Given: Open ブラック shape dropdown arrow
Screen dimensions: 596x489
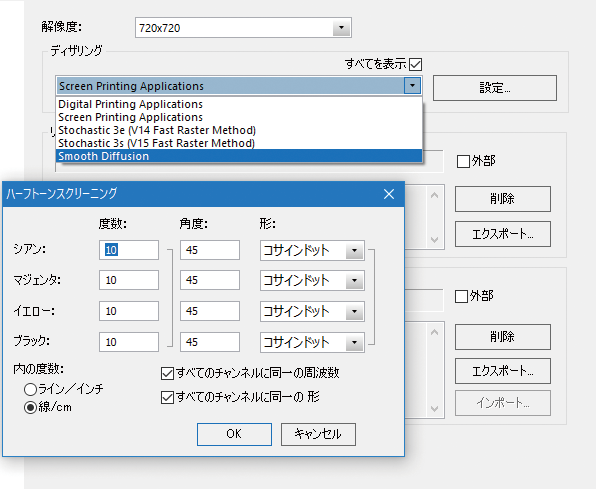Looking at the screenshot, I should pos(354,343).
